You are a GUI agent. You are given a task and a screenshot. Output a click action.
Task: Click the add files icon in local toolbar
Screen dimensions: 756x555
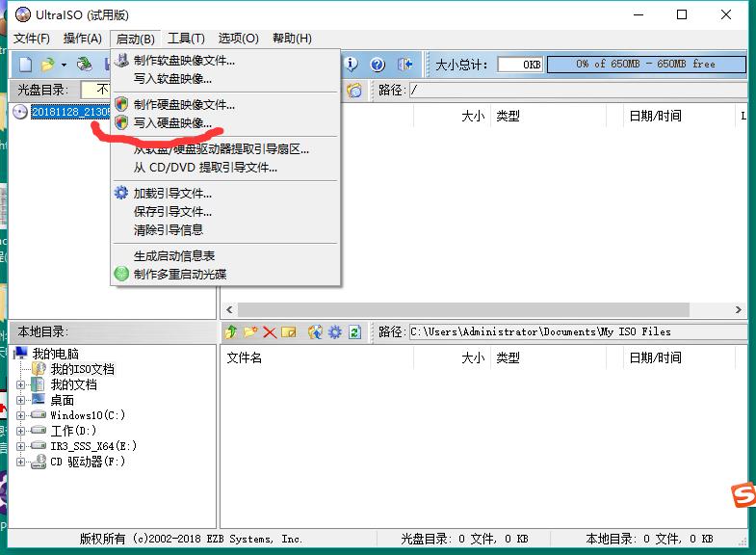tap(315, 331)
